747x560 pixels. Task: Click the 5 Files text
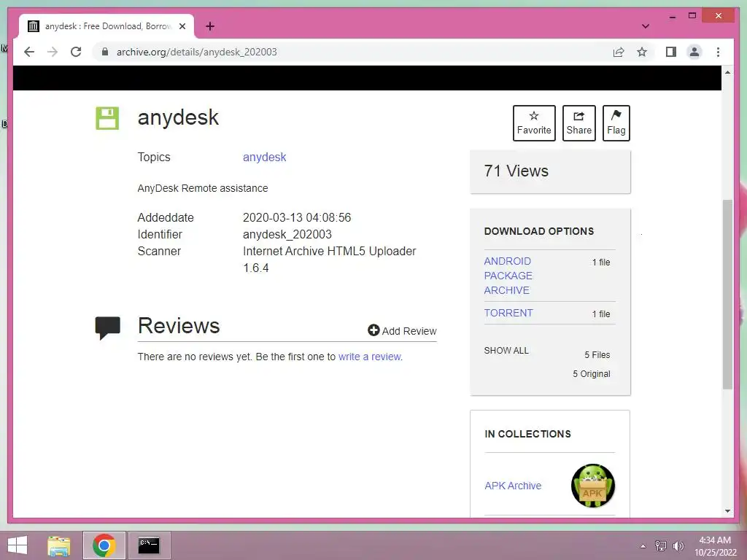tap(597, 355)
